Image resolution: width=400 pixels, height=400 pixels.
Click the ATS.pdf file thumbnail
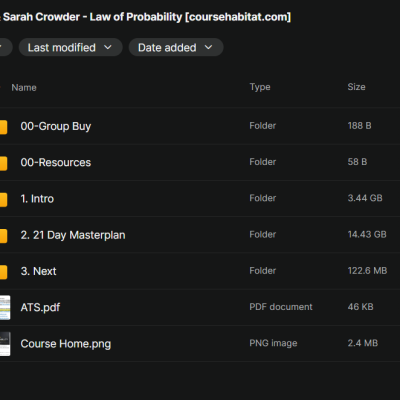[x=5, y=307]
